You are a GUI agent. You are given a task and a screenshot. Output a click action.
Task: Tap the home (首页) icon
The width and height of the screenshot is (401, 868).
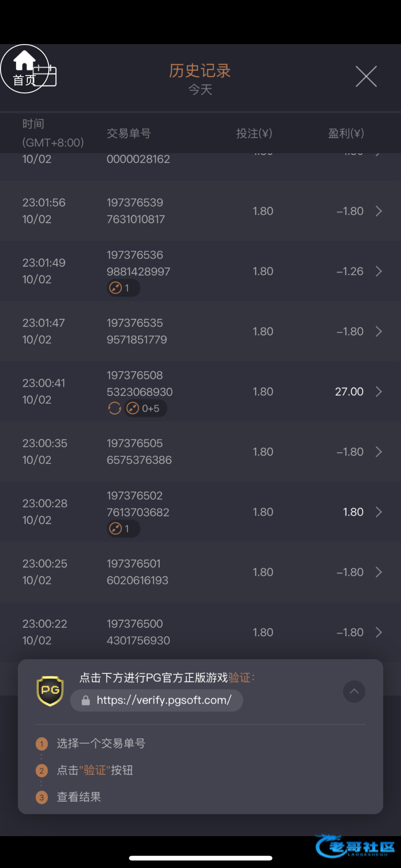click(24, 68)
